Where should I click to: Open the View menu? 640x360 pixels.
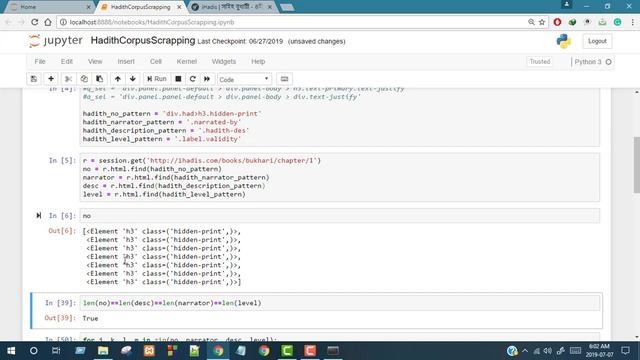coord(95,62)
